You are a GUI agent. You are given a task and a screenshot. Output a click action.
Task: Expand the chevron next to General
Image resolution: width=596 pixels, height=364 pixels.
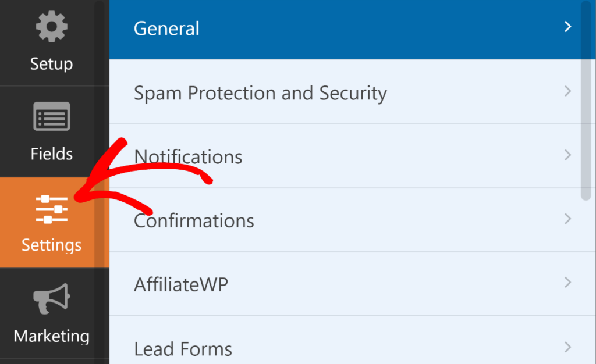click(x=569, y=27)
